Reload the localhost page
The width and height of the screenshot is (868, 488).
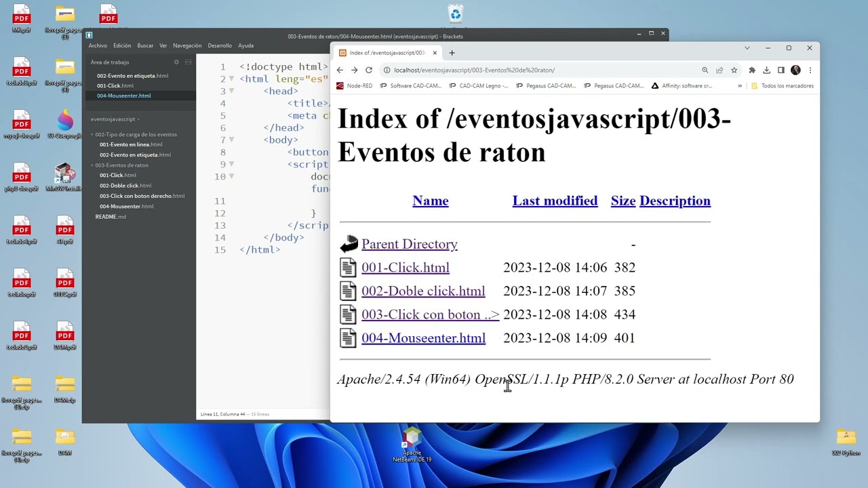pyautogui.click(x=369, y=70)
